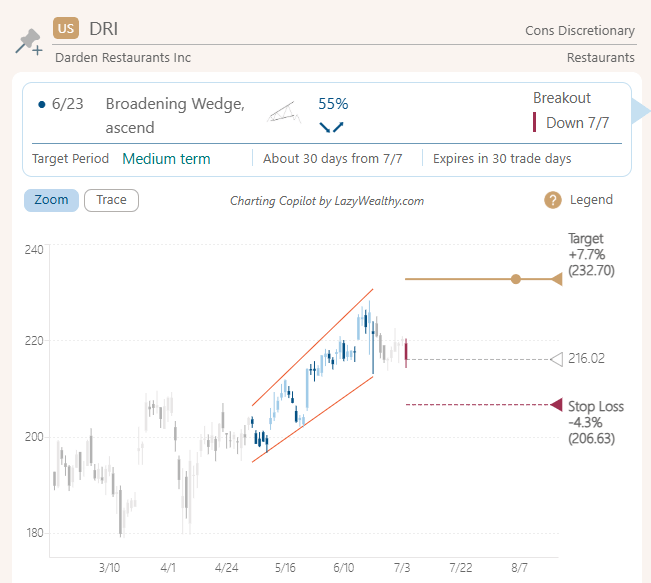Click the target price arrow marker
651x583 pixels.
(x=556, y=279)
